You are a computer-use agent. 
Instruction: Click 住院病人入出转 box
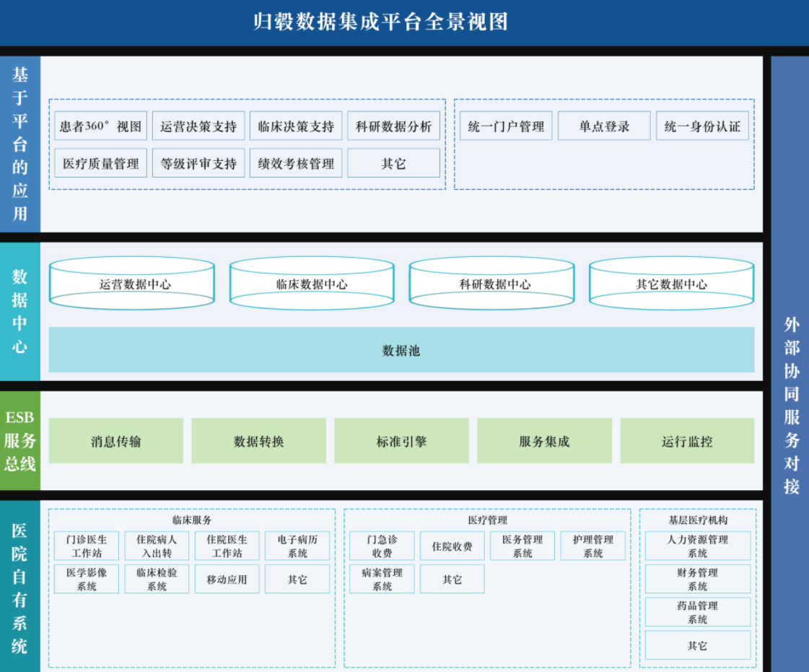pos(157,546)
